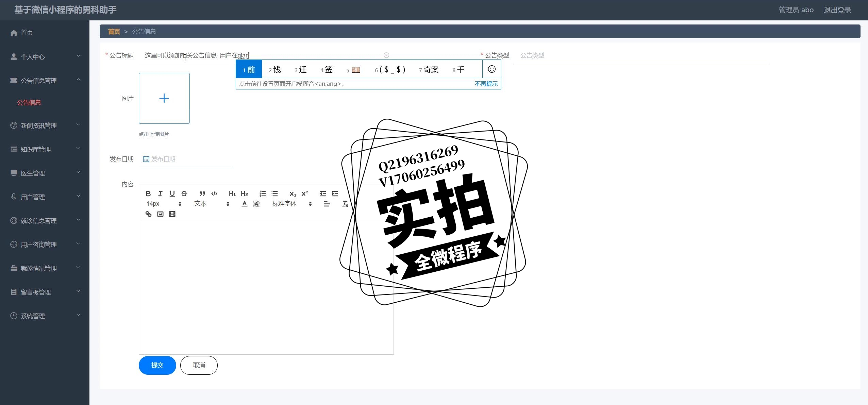Viewport: 868px width, 405px height.
Task: Click 退出登录 to log out
Action: point(837,10)
